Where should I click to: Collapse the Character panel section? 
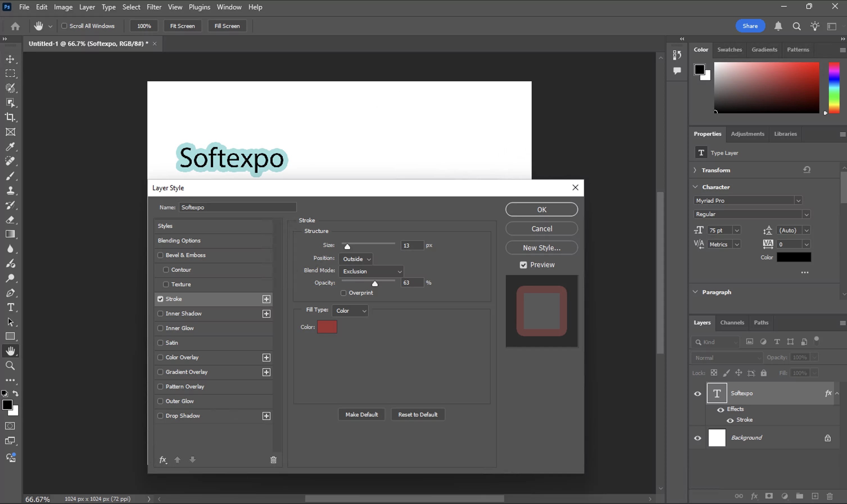(695, 187)
